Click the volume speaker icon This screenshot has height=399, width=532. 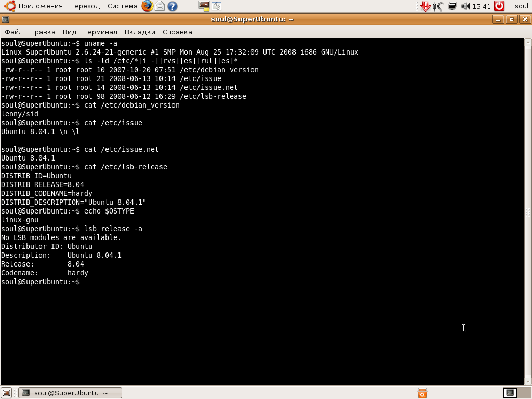(x=465, y=6)
